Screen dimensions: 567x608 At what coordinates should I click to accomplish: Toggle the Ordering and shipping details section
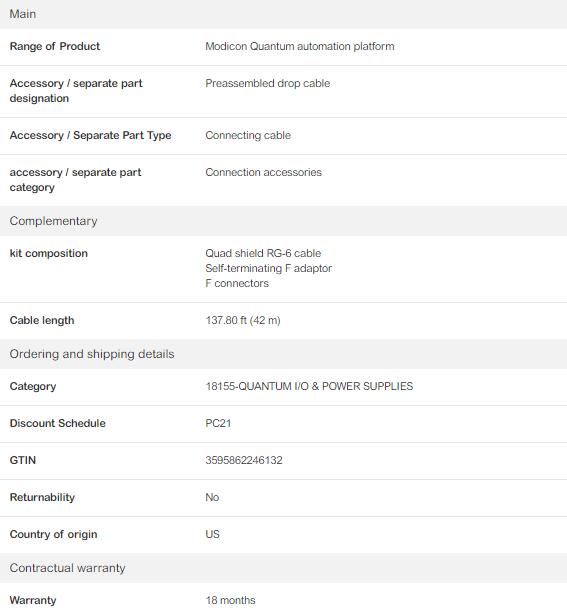284,354
